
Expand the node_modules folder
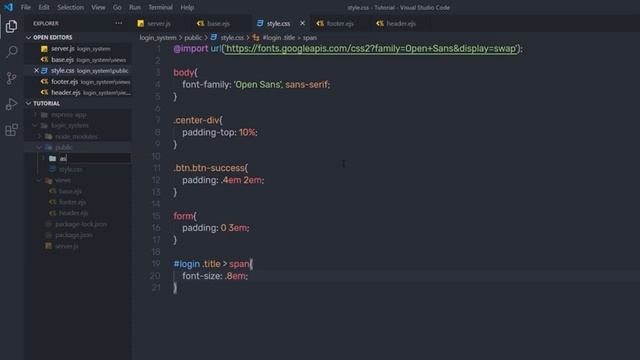click(x=76, y=136)
